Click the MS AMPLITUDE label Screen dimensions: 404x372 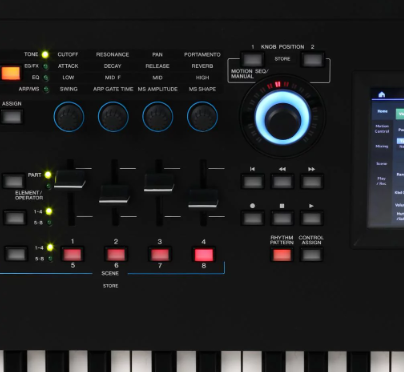coord(158,89)
